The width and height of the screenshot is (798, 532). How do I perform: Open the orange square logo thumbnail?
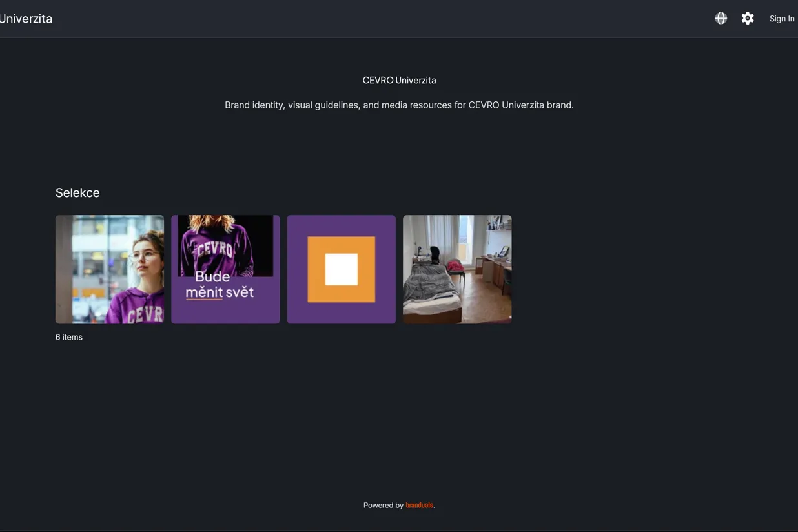click(x=342, y=269)
